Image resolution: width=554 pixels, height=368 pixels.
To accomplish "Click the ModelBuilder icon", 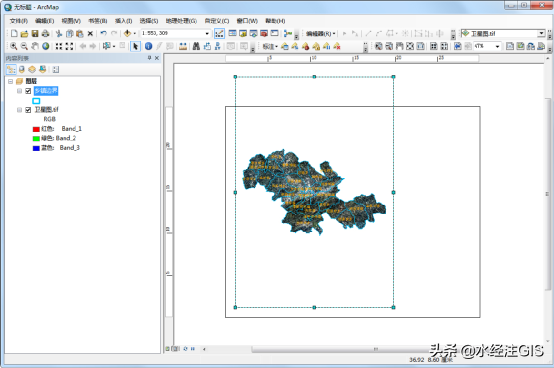I will [288, 34].
